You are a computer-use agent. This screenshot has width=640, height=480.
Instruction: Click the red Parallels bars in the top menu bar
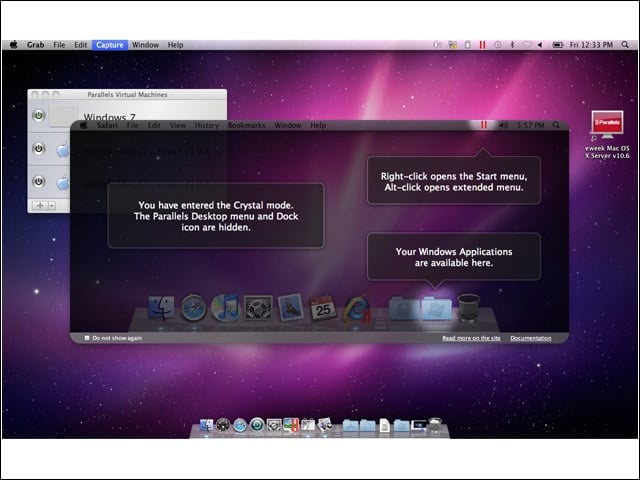(x=482, y=45)
